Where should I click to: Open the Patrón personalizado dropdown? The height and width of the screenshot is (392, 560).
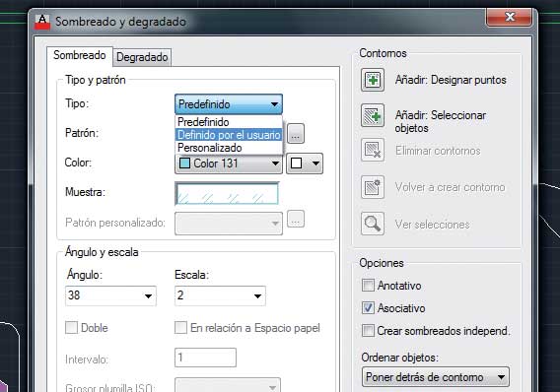229,224
